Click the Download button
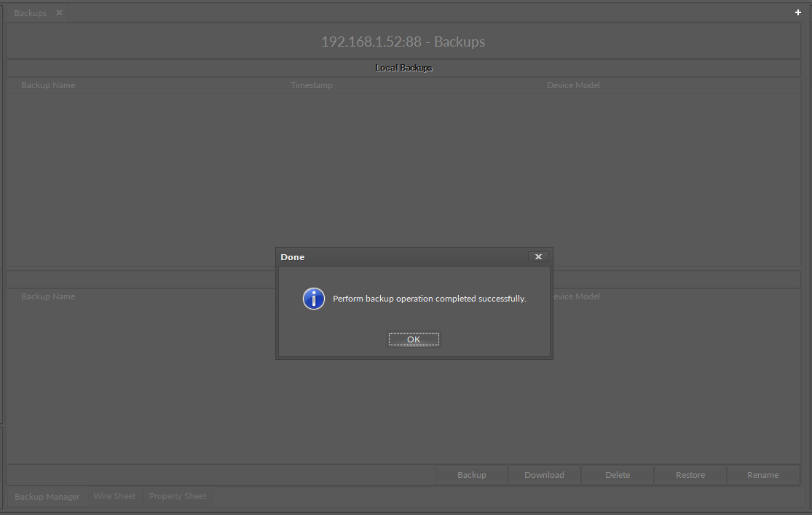Viewport: 812px width, 515px height. pos(544,475)
